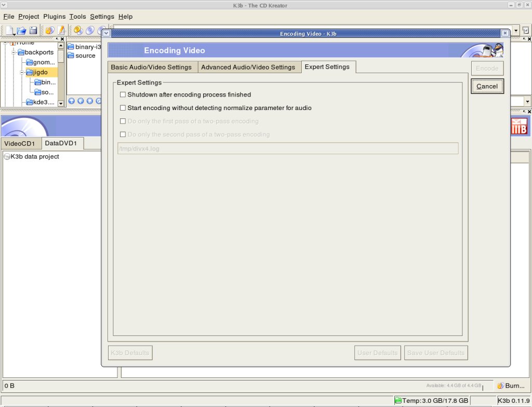Open a project via the folder icon
This screenshot has height=407, width=532.
tap(21, 31)
